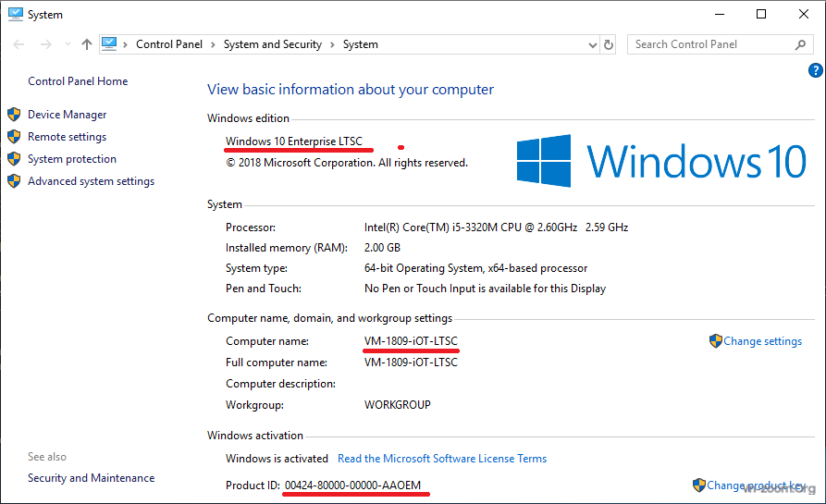This screenshot has width=826, height=504.
Task: Click Windows is activated text
Action: pyautogui.click(x=277, y=459)
